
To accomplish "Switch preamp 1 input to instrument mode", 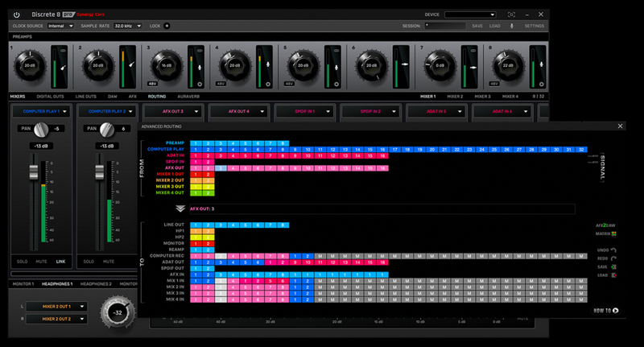I will pos(64,68).
